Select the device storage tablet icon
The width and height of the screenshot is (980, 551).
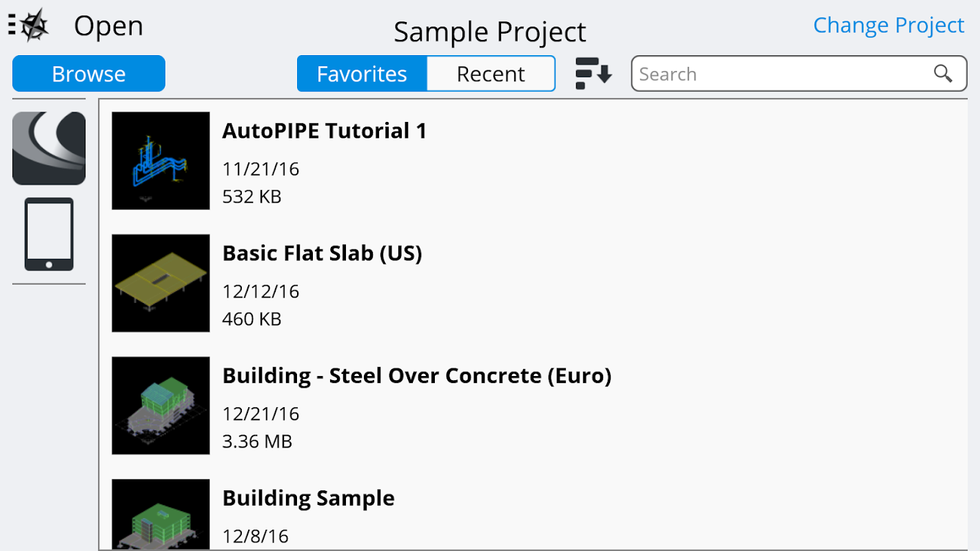click(49, 234)
